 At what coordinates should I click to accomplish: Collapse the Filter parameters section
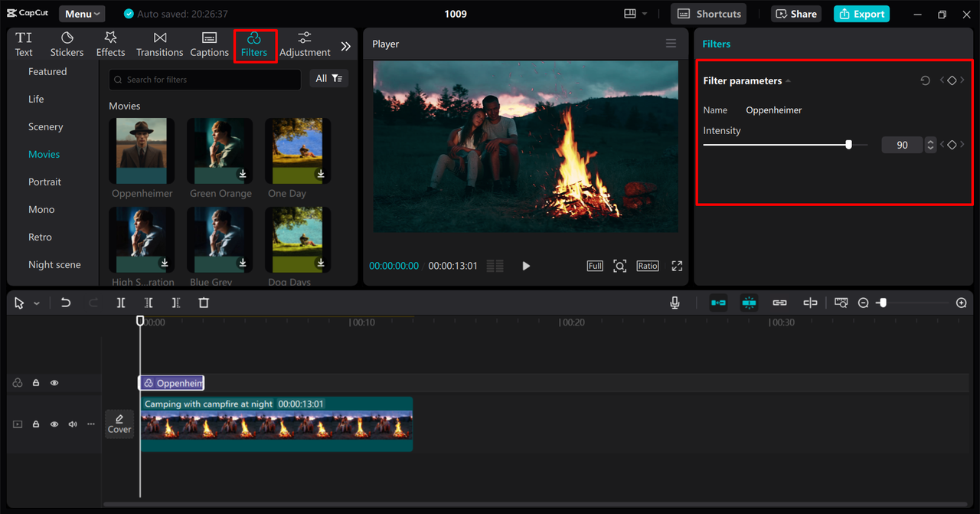(788, 81)
